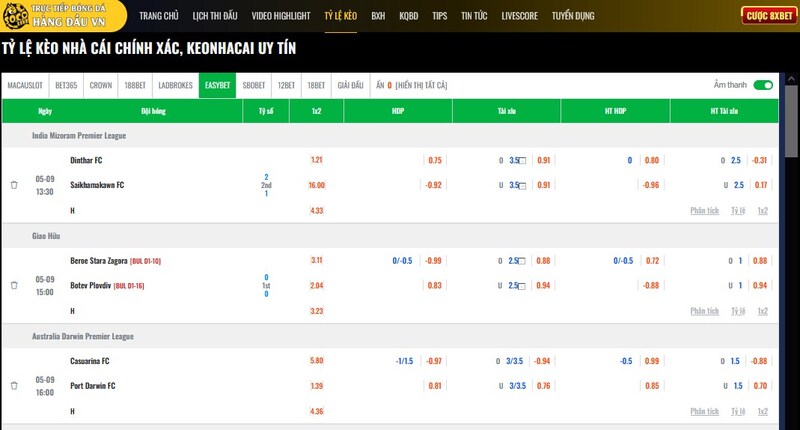Open Tips menu item

(x=439, y=16)
